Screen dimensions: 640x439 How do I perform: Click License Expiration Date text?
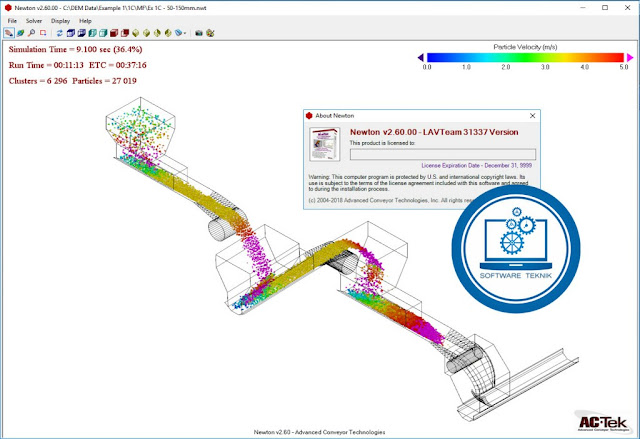pos(476,166)
